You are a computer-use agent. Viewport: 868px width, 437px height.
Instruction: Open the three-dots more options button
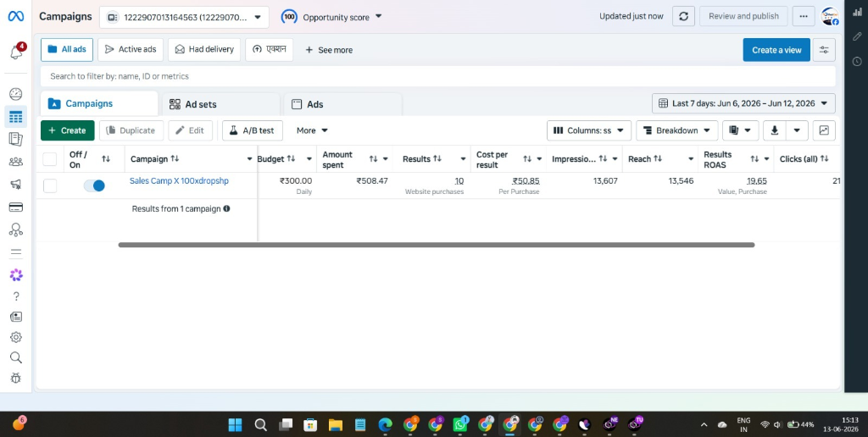(804, 16)
